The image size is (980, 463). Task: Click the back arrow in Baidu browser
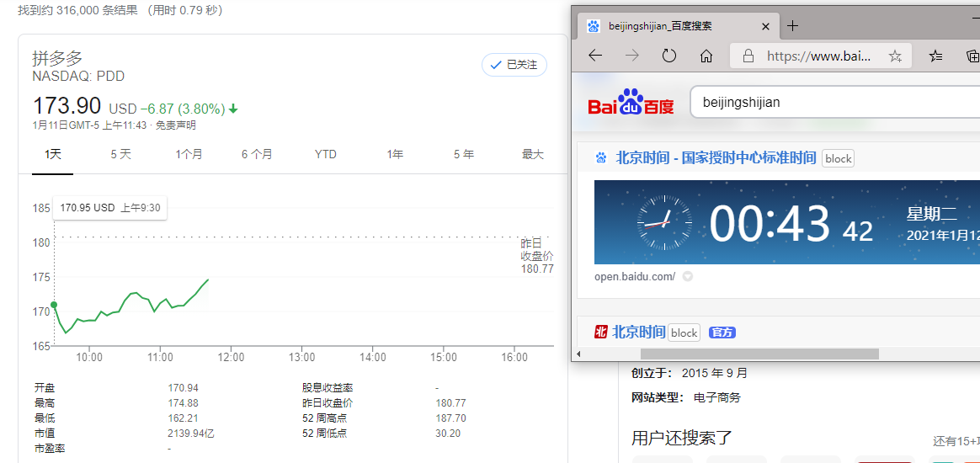pos(595,56)
